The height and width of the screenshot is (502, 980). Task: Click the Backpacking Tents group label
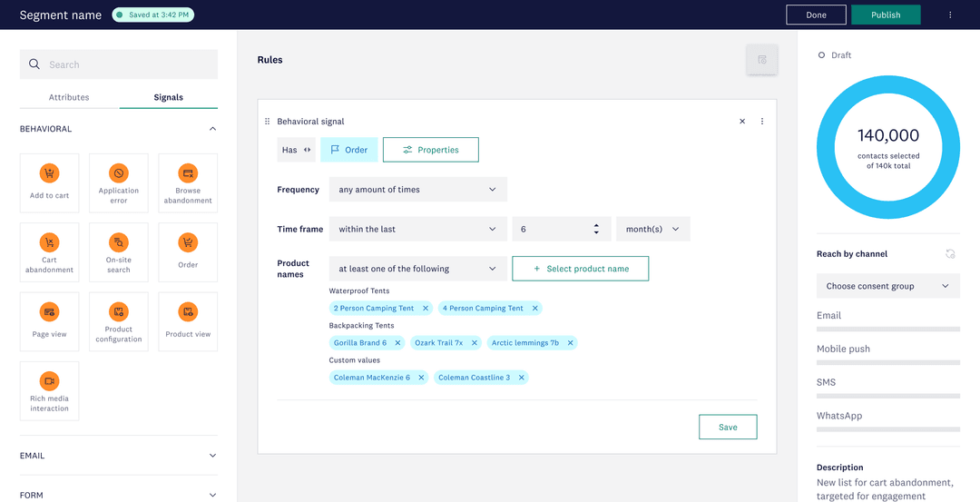tap(361, 326)
